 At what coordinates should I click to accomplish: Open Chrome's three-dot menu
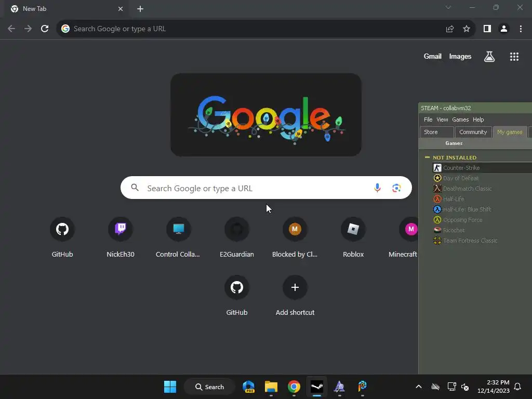(x=521, y=29)
